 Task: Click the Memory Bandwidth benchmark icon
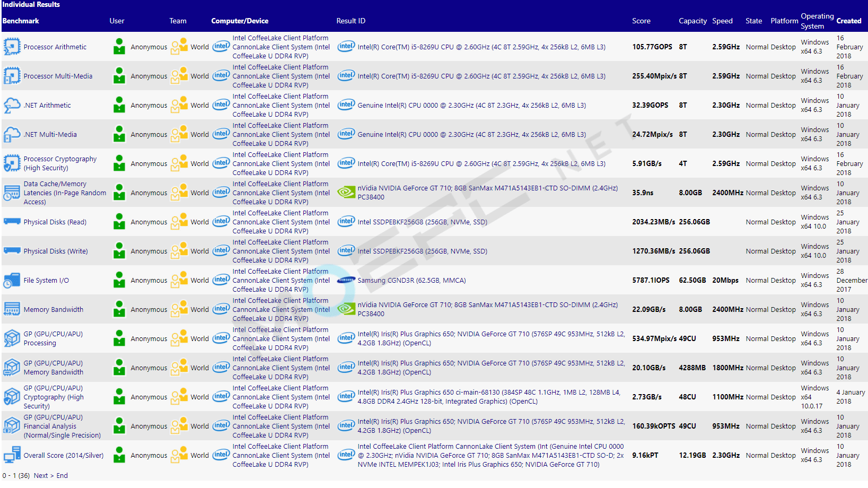(x=12, y=309)
